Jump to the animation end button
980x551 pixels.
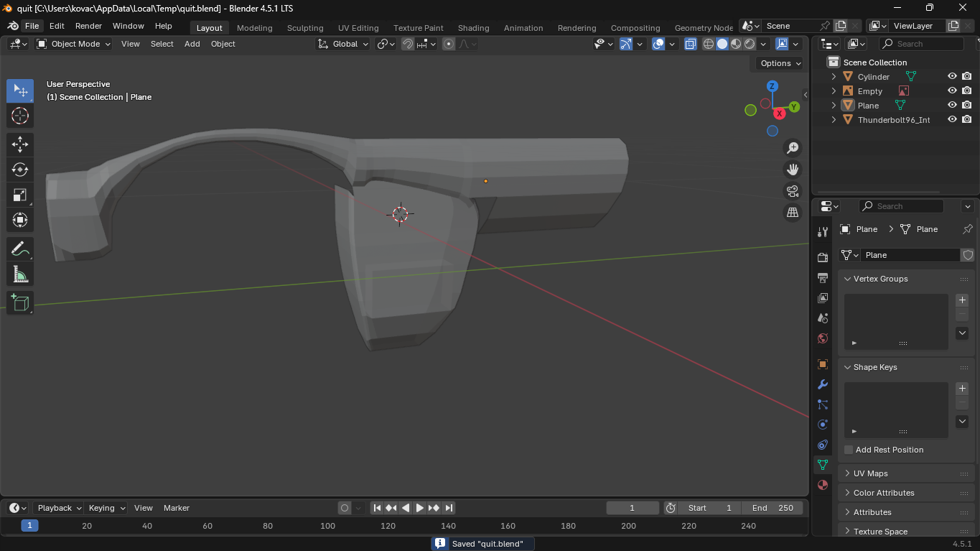click(x=448, y=508)
